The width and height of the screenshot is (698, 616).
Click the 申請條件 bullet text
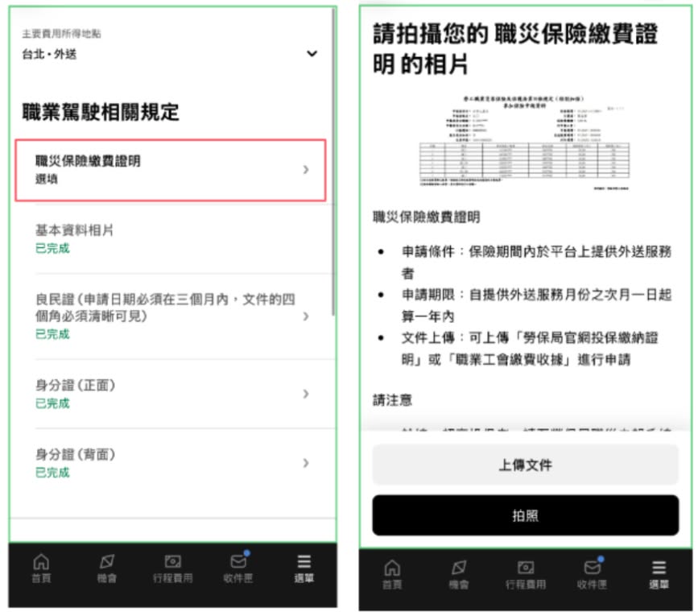tap(536, 263)
